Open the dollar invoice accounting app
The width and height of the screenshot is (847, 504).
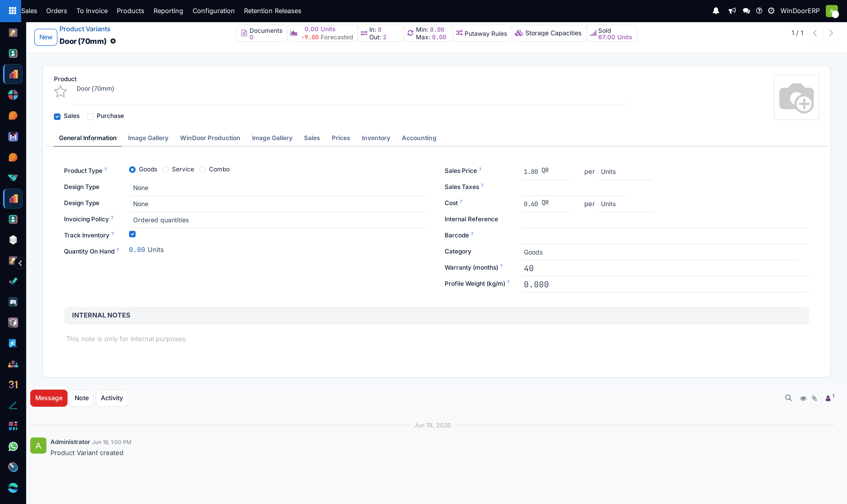(x=13, y=343)
